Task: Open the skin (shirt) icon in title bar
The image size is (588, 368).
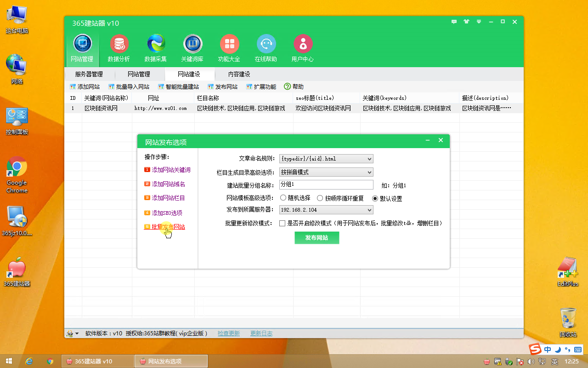Action: pyautogui.click(x=467, y=22)
